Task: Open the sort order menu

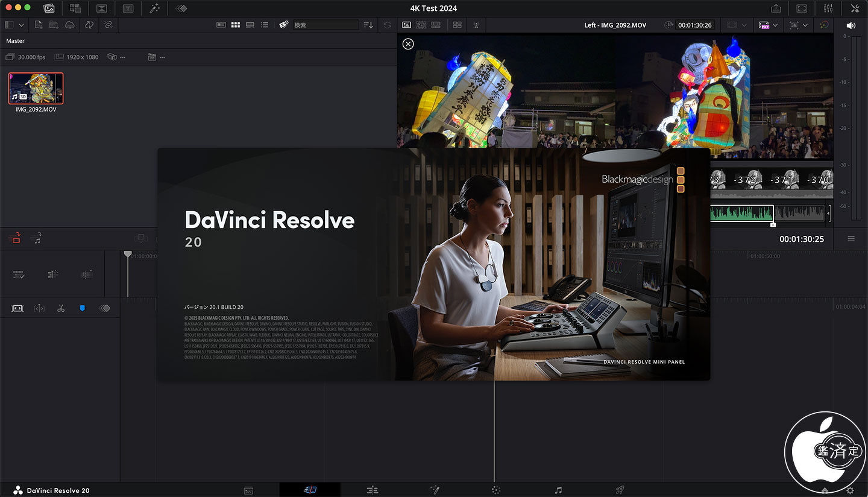Action: (368, 25)
